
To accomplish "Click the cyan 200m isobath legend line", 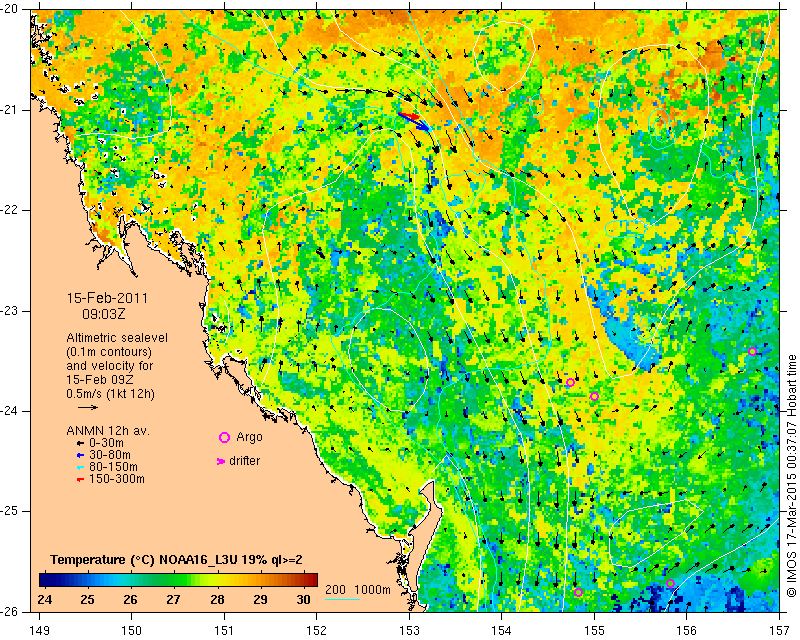I will tap(342, 599).
